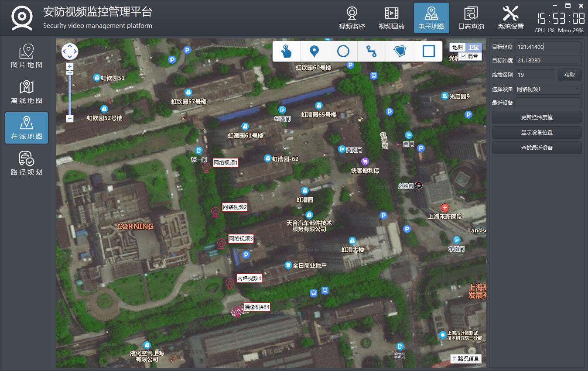Click the map pan direction control
This screenshot has height=371, width=588.
70,52
